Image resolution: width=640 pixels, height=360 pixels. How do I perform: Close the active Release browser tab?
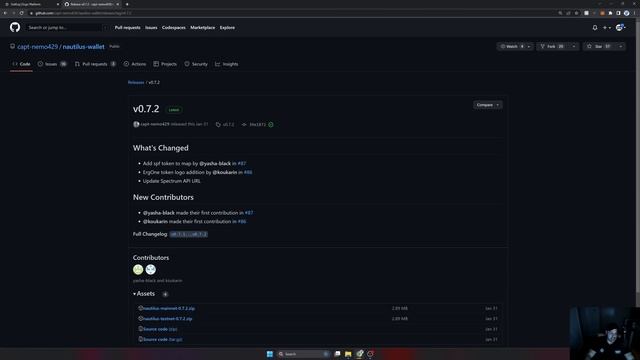click(118, 4)
